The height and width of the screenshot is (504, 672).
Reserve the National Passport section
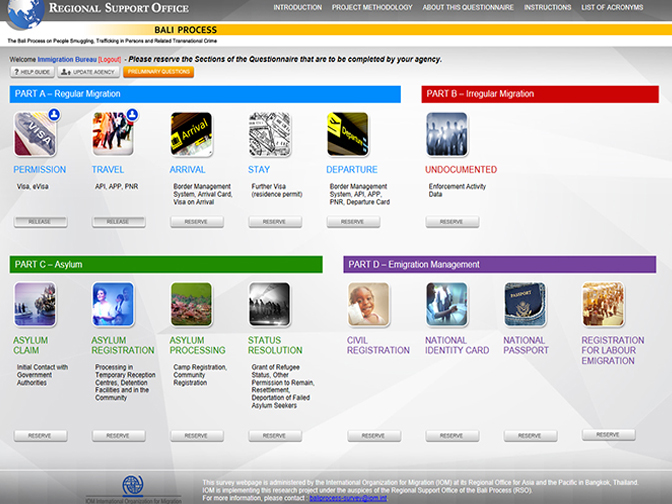click(x=531, y=436)
